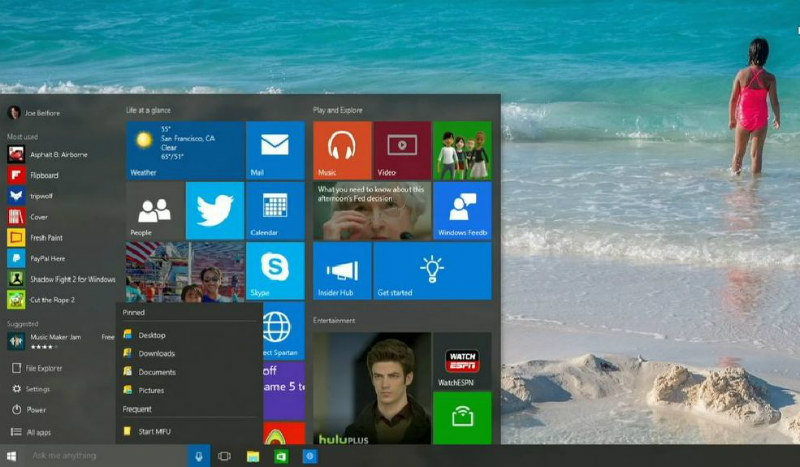Click the Windows Start button
This screenshot has width=800, height=467.
[x=11, y=456]
